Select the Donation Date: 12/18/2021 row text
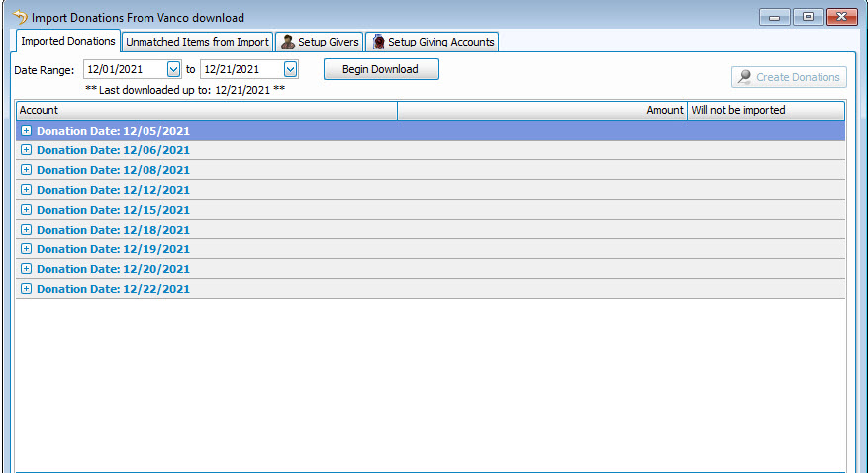Screen dimensions: 868x473 pos(113,230)
